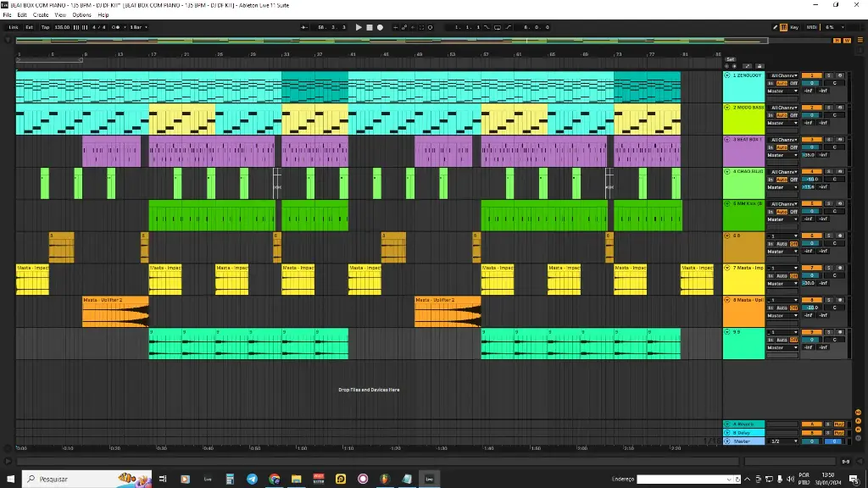868x488 pixels.
Task: Start playback with the Play button
Action: (x=359, y=27)
